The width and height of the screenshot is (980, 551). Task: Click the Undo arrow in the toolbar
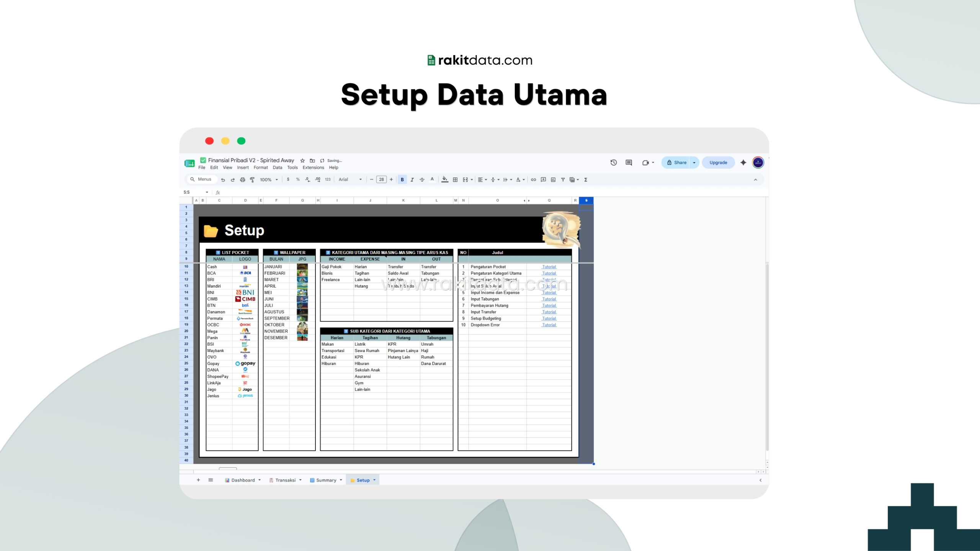223,179
